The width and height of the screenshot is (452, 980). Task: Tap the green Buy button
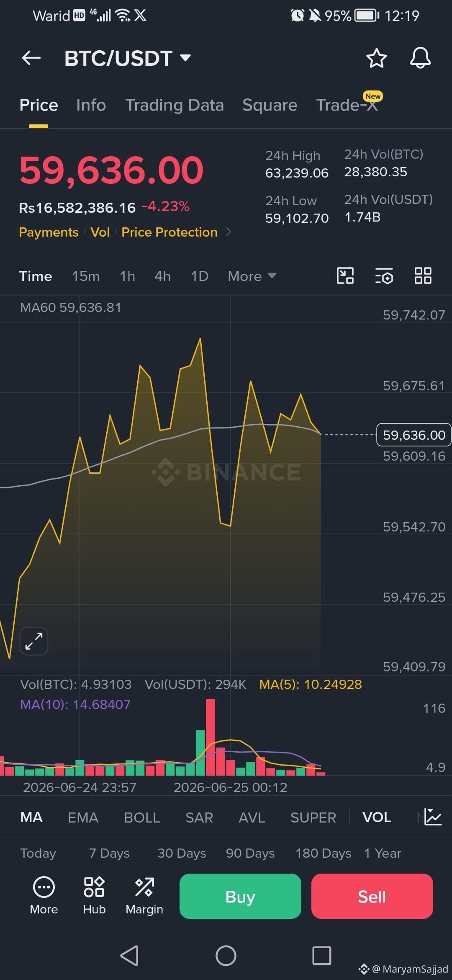[240, 896]
